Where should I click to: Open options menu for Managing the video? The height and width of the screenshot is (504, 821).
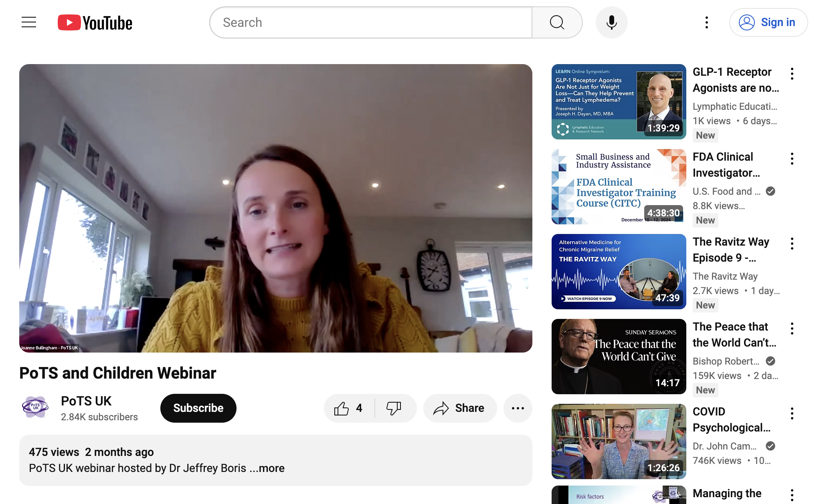click(x=792, y=496)
